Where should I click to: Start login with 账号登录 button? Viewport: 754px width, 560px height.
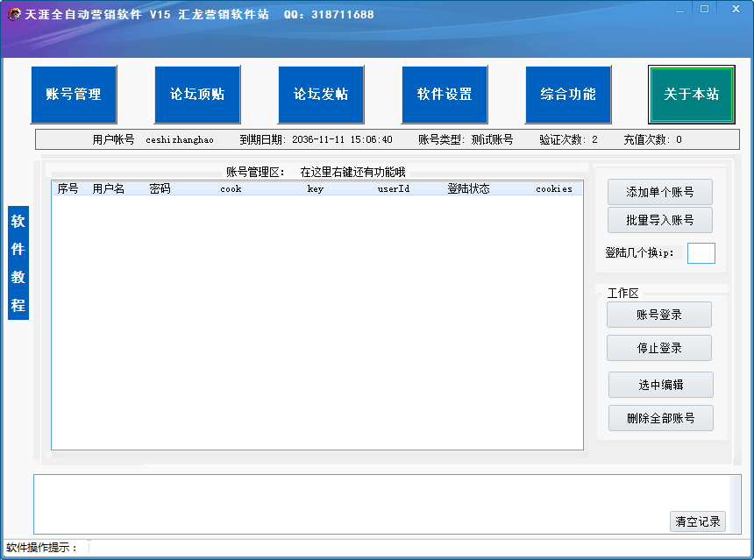(659, 315)
